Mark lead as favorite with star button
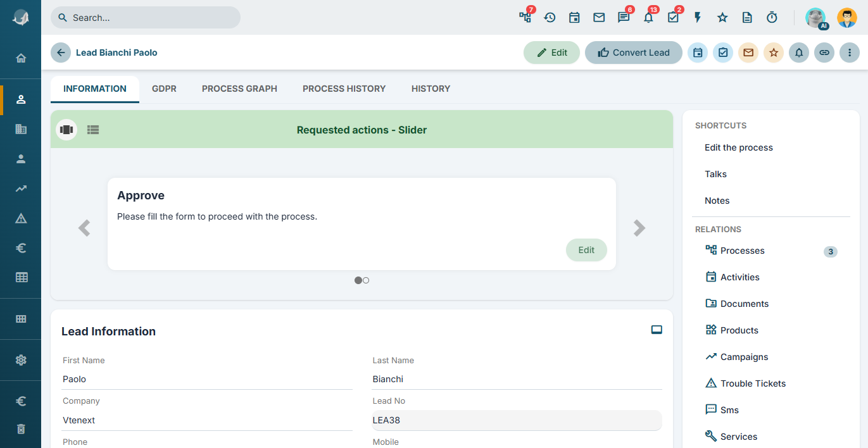The height and width of the screenshot is (448, 868). [x=774, y=53]
